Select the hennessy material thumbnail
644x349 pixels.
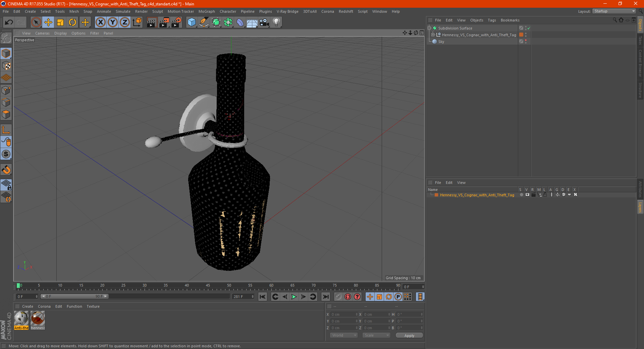[38, 320]
